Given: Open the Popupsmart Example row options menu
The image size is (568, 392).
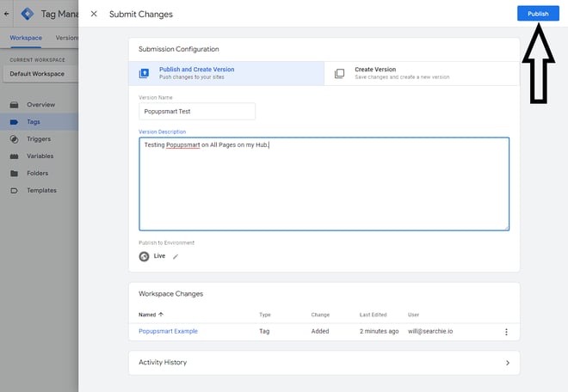Looking at the screenshot, I should point(506,332).
